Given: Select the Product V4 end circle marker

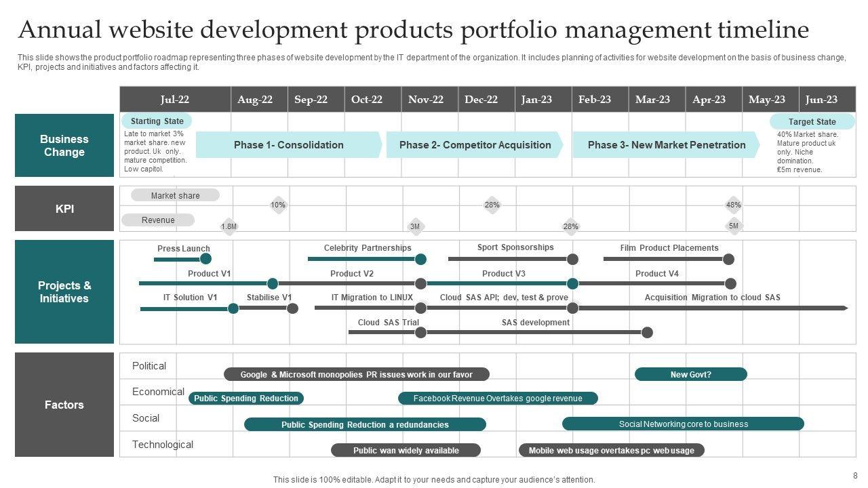Looking at the screenshot, I should coord(730,283).
